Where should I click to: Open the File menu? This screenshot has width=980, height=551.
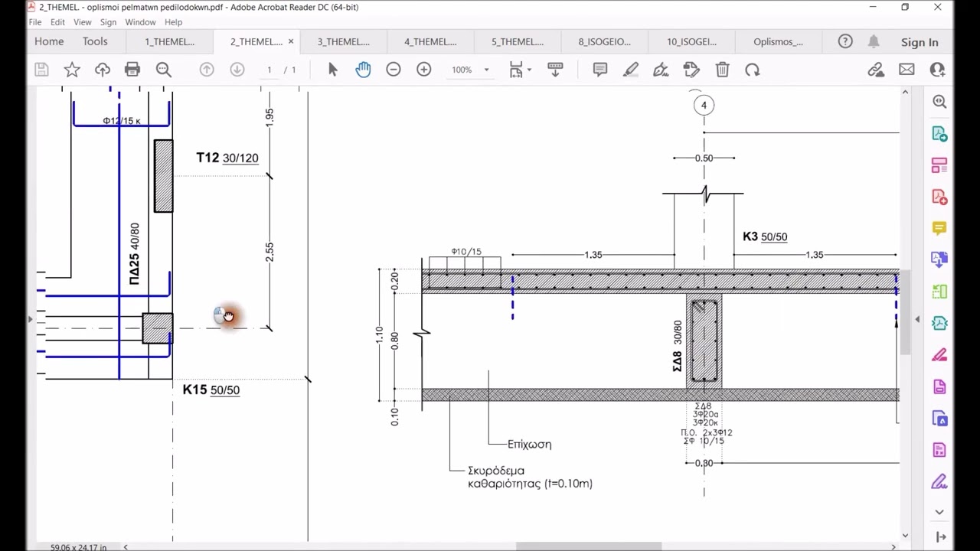[x=35, y=22]
